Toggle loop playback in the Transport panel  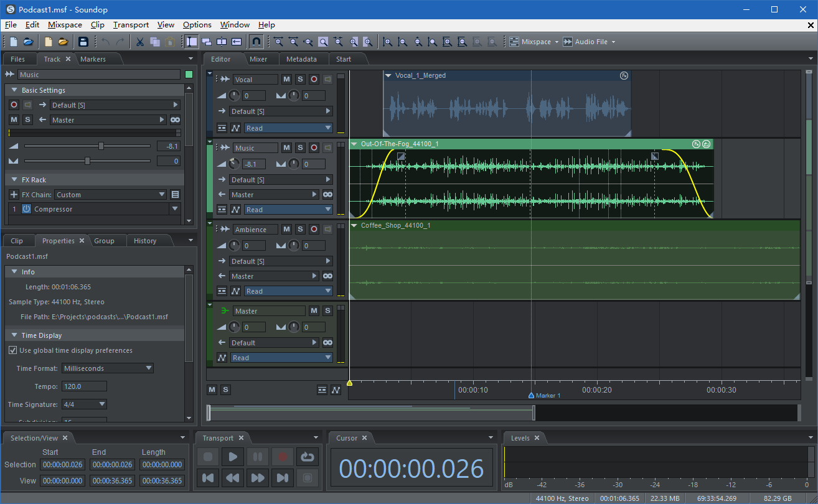tap(306, 457)
